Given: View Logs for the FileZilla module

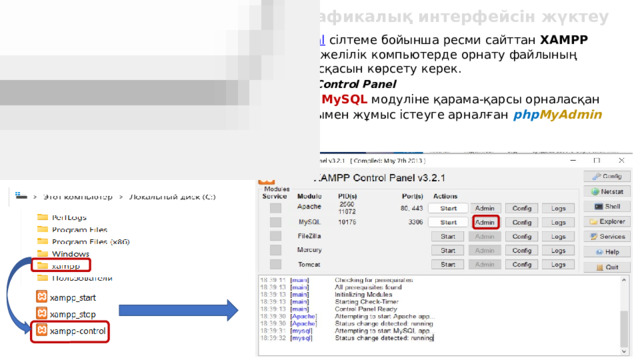Looking at the screenshot, I should pos(558,236).
